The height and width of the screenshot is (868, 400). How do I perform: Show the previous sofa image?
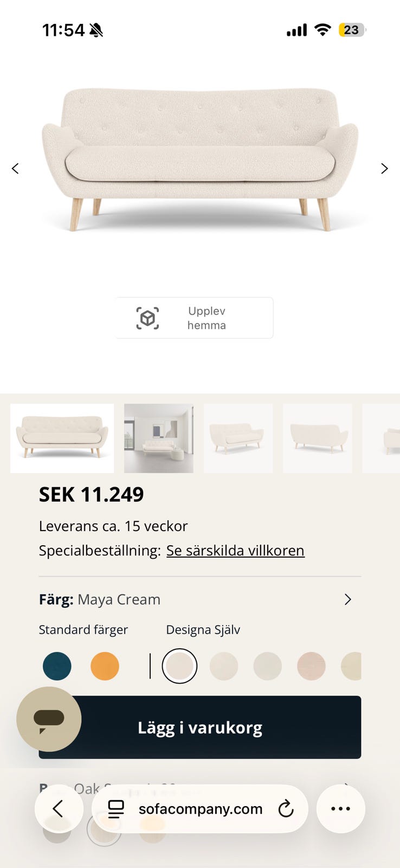point(15,169)
